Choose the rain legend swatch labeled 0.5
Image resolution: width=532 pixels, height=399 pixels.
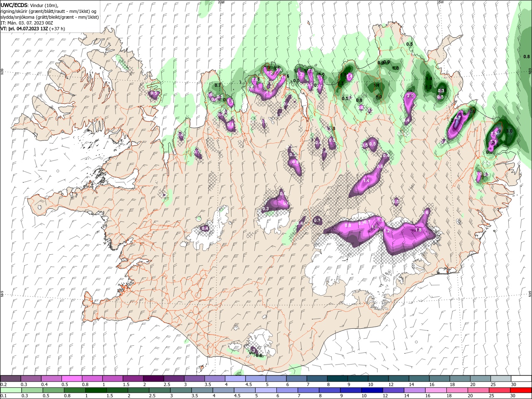[54, 390]
